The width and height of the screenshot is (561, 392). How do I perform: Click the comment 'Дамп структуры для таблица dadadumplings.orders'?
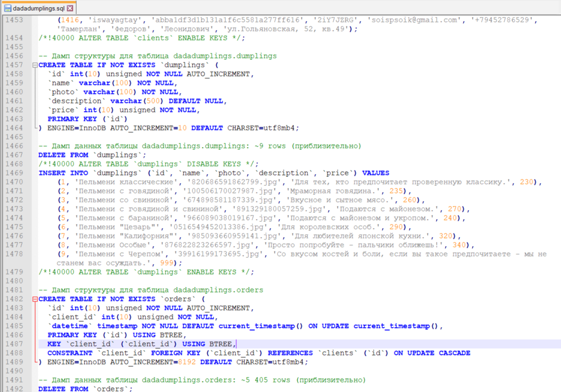[x=151, y=290]
